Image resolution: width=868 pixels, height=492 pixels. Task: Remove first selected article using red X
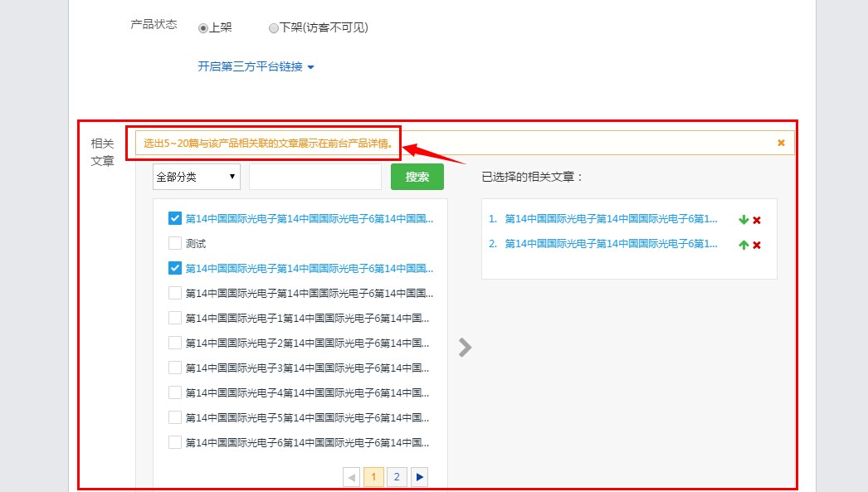pyautogui.click(x=755, y=220)
